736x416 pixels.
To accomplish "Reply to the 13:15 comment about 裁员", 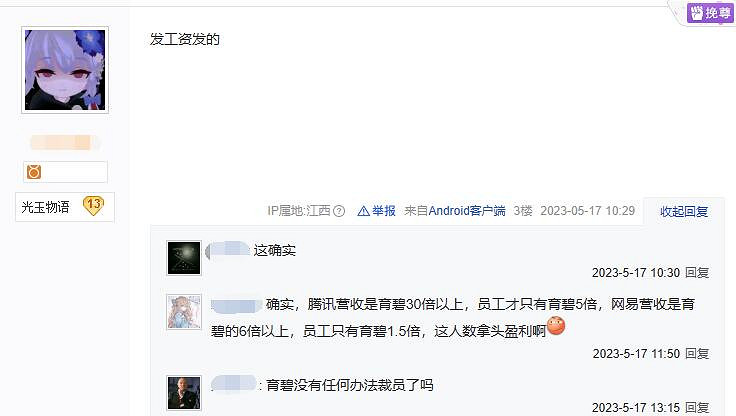I will tap(697, 408).
